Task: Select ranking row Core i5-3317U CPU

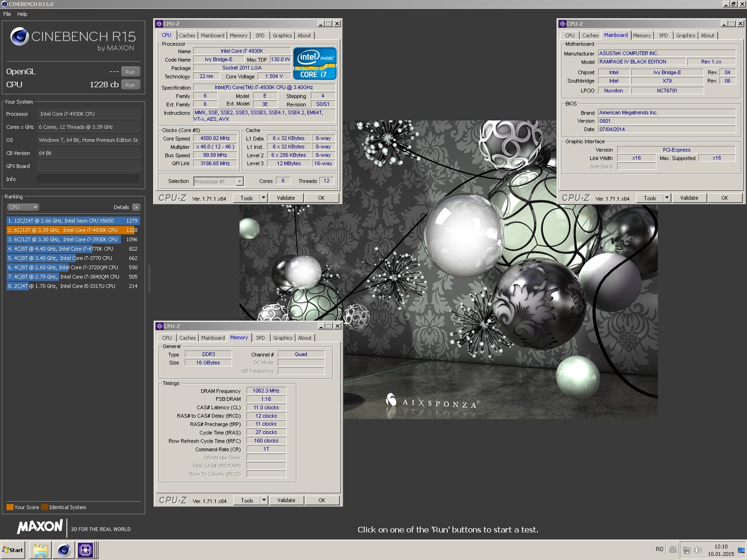Action: click(73, 286)
